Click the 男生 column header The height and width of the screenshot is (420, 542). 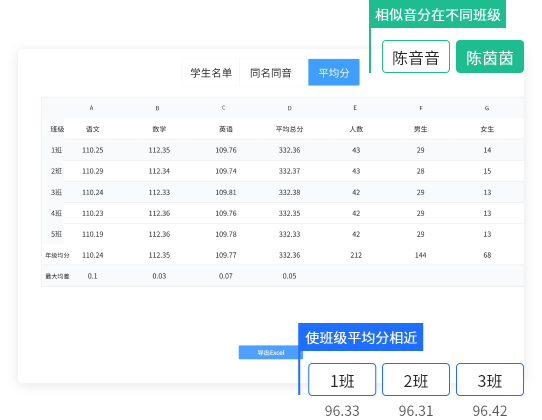(x=420, y=129)
